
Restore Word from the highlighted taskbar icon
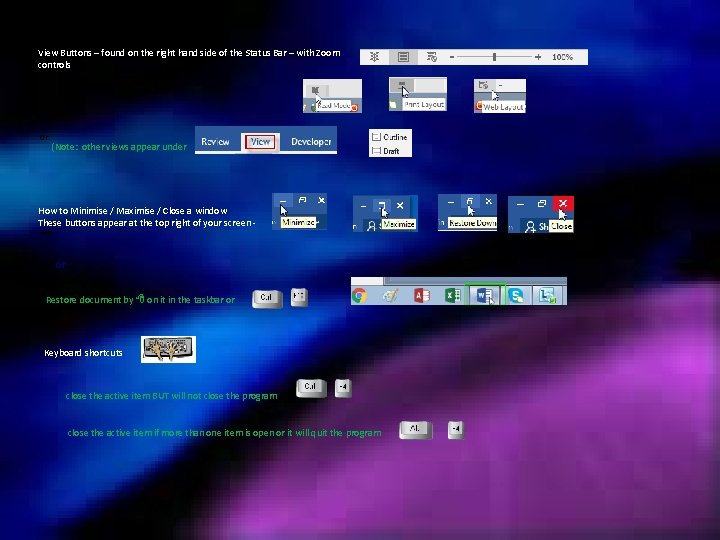[x=485, y=295]
